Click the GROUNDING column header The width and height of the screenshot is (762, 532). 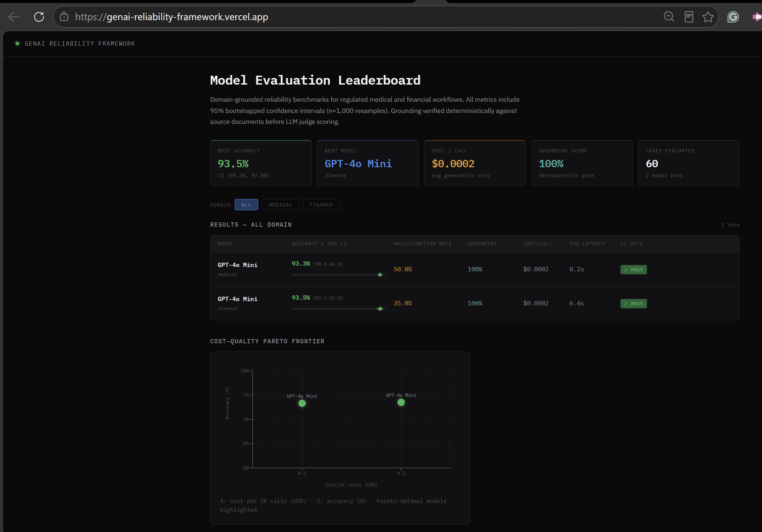(x=482, y=244)
